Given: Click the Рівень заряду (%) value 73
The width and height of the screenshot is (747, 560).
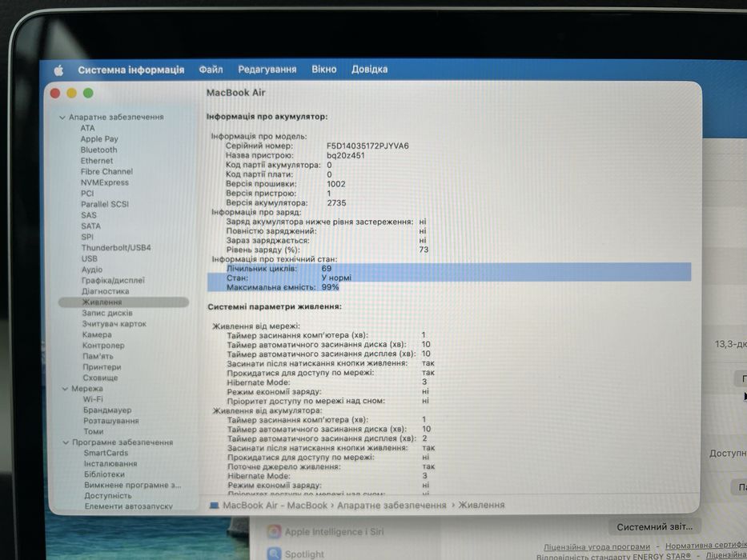Looking at the screenshot, I should 424,250.
